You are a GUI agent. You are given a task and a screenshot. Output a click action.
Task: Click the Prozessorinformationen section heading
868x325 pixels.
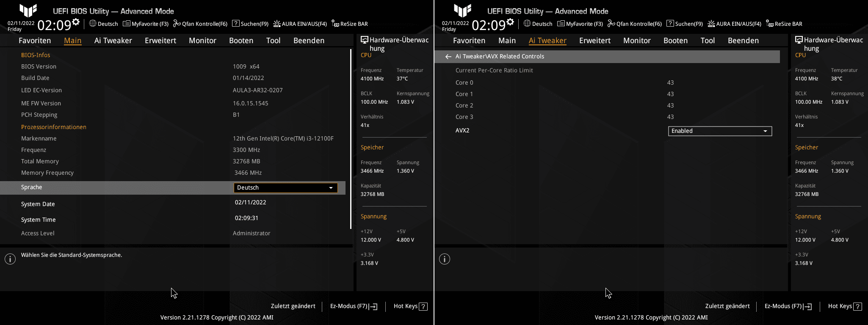(x=54, y=127)
